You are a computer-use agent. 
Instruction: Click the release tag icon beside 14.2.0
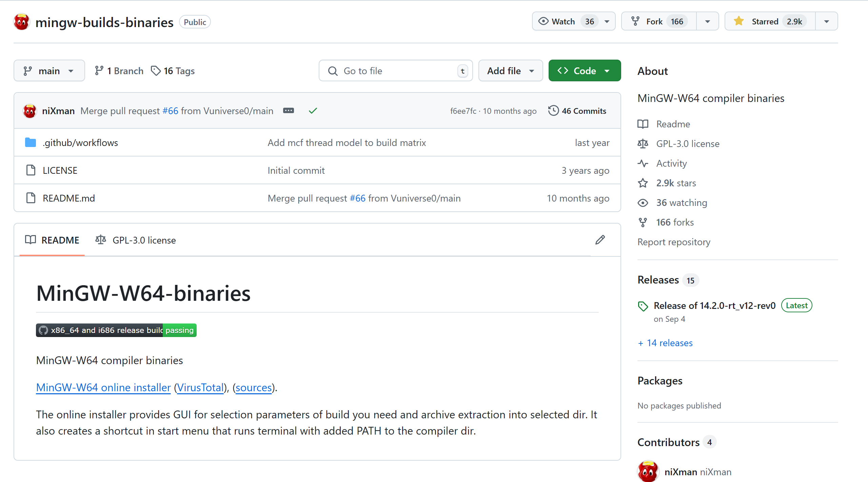(643, 306)
